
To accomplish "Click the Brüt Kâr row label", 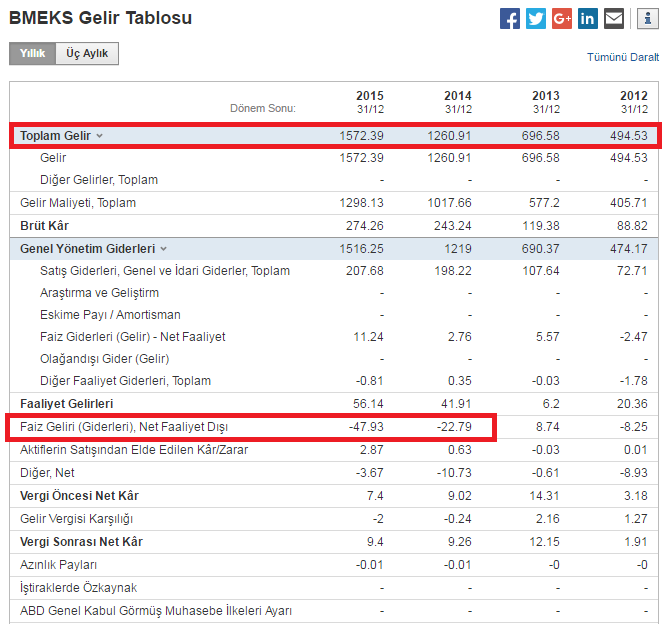I will (44, 226).
